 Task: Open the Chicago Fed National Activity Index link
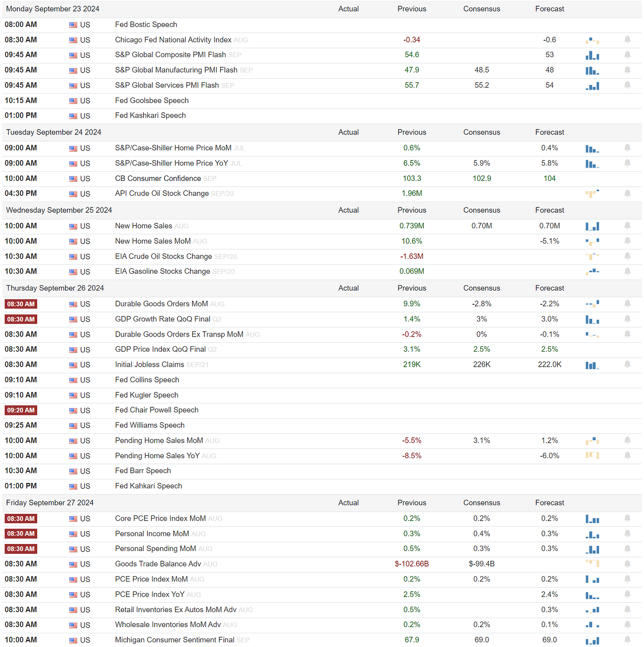[173, 40]
